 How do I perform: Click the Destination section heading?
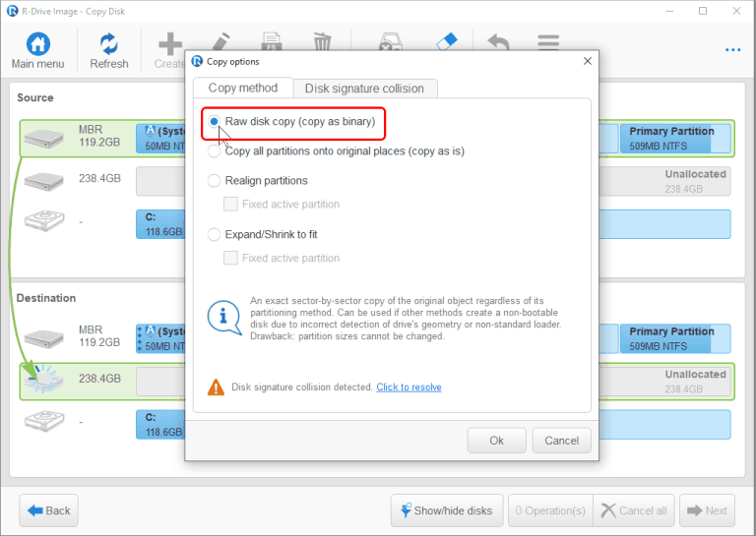tap(46, 298)
